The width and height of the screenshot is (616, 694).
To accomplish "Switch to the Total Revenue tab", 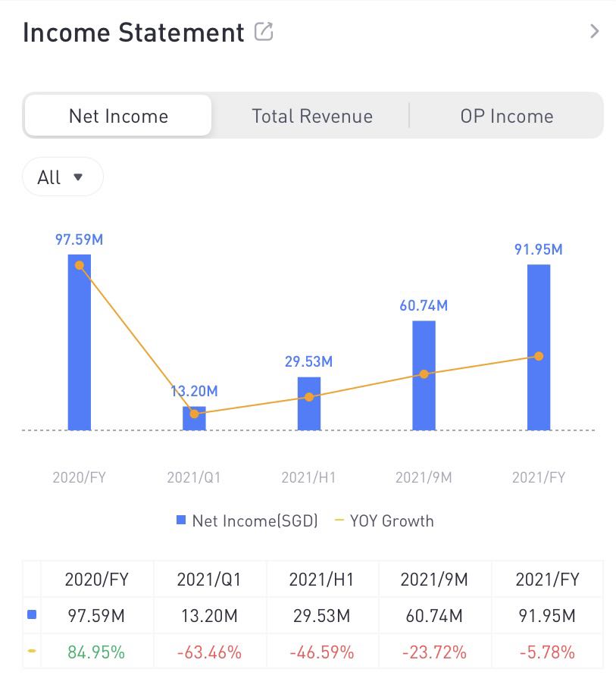I will 311,116.
